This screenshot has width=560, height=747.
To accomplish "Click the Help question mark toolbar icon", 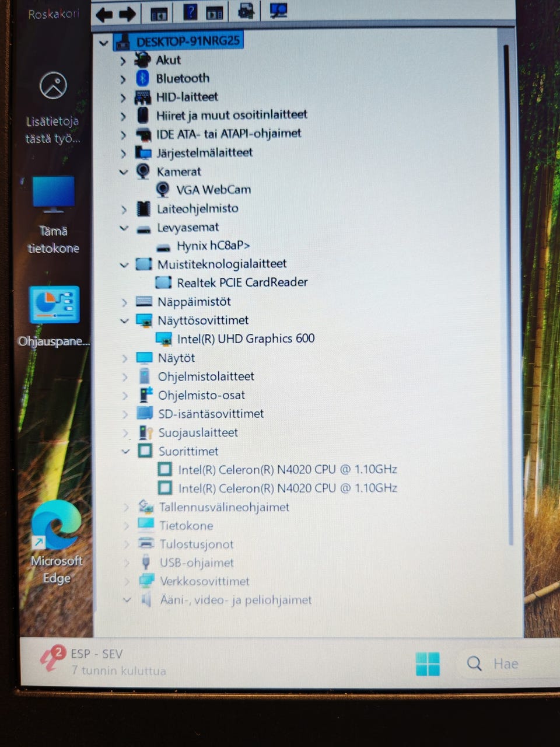I will pyautogui.click(x=190, y=11).
